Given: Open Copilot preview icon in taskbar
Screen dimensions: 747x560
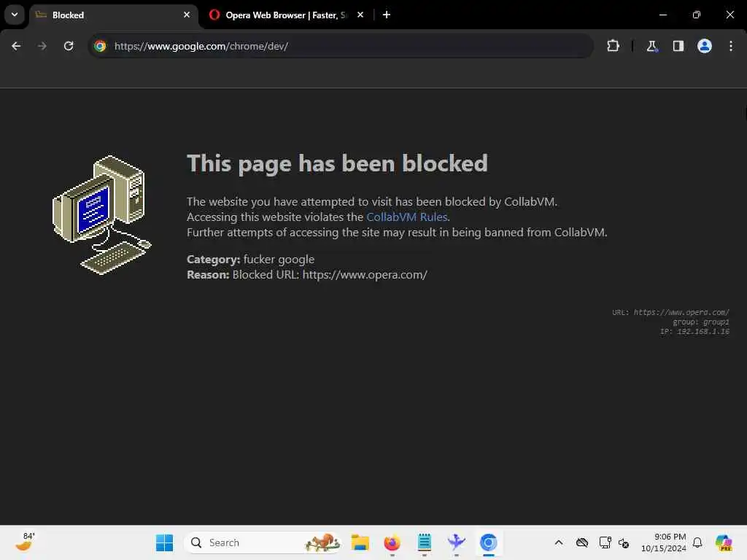Looking at the screenshot, I should 724,542.
